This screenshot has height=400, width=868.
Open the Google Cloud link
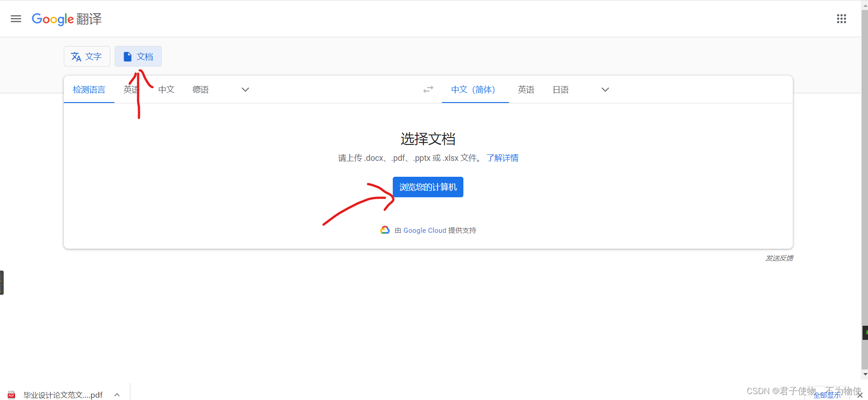click(425, 231)
